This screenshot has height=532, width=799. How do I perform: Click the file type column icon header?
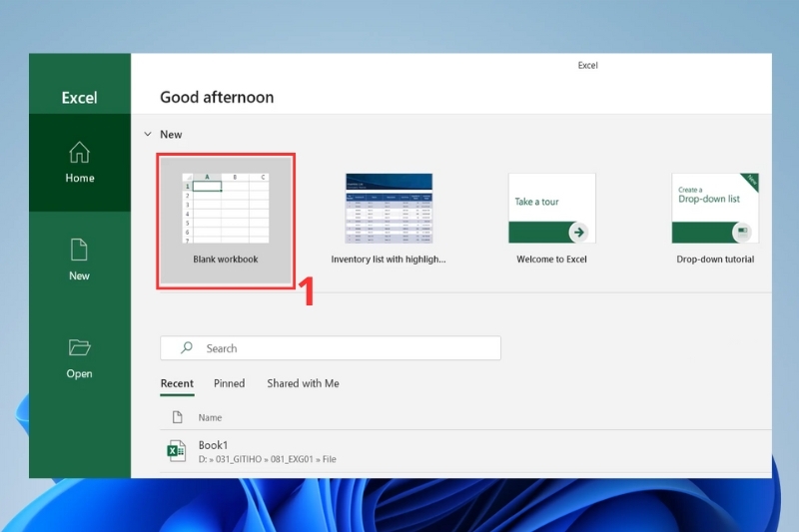pos(178,417)
